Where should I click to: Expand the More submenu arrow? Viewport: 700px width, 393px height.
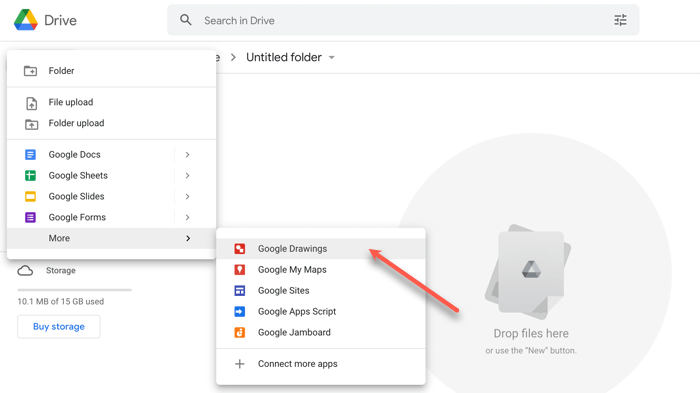pos(188,238)
